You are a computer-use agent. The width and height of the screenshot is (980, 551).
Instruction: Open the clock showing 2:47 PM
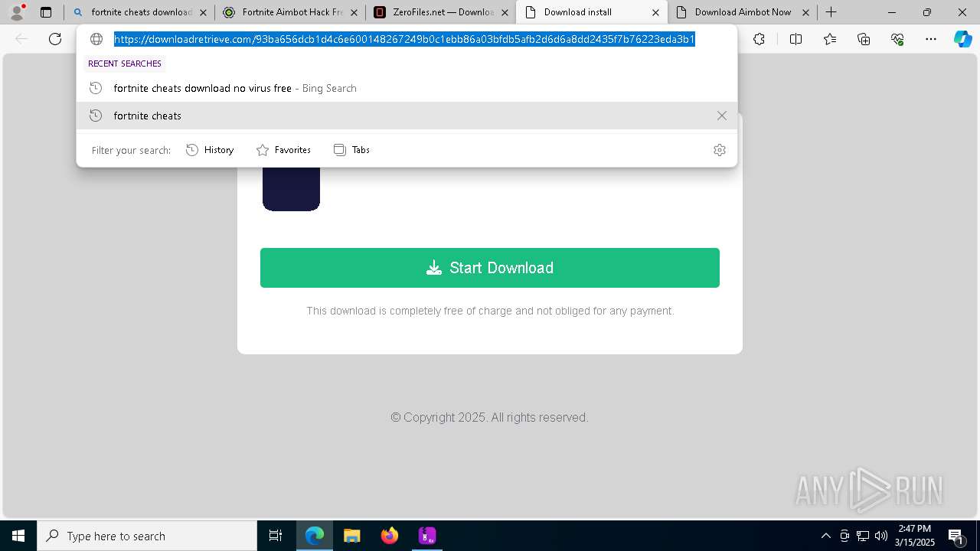(x=915, y=536)
